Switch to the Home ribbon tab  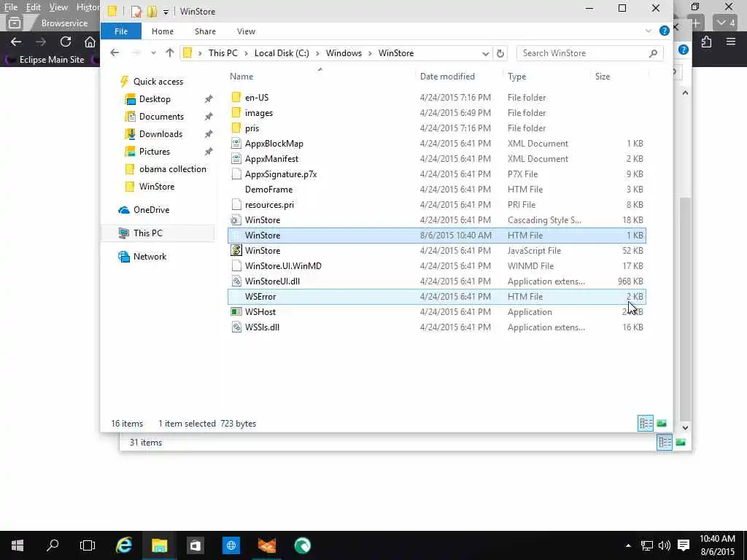163,31
